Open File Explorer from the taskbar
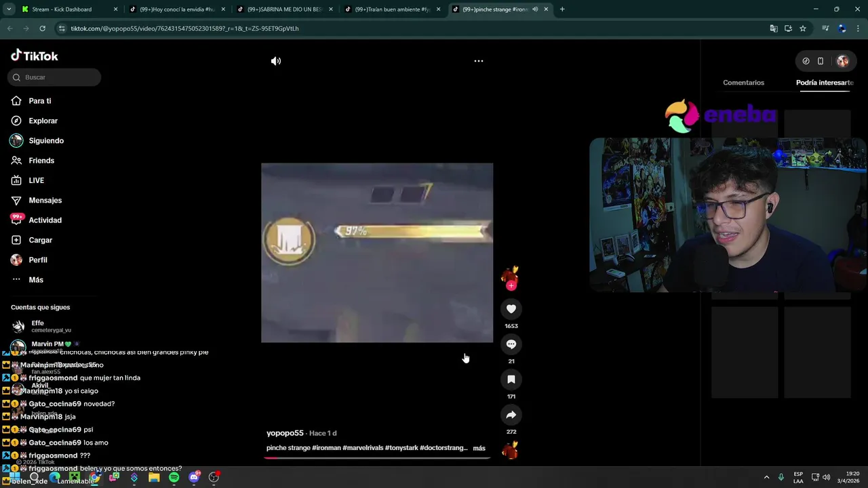Screen dimensions: 868x488 coord(154,477)
